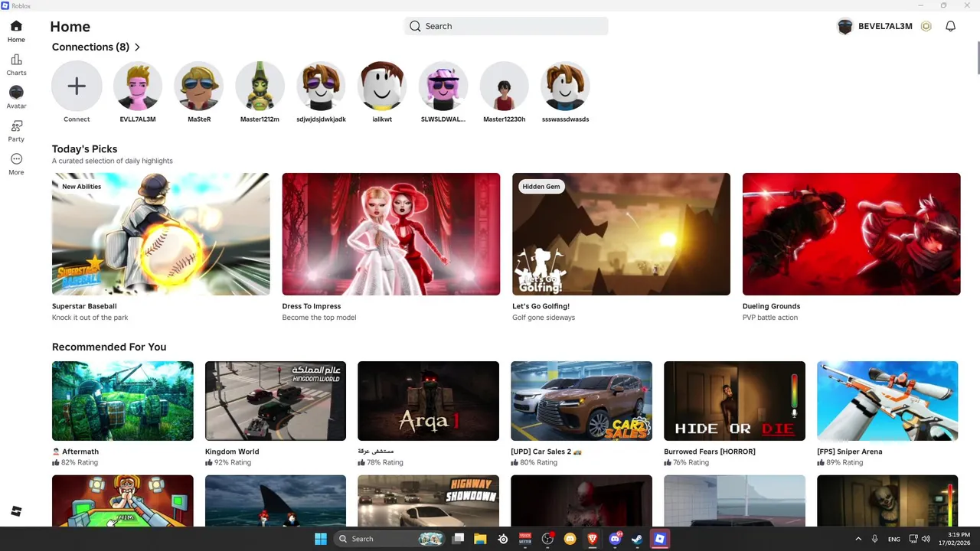The image size is (980, 551).
Task: Open the Car Sales 2 game thumbnail
Action: tap(582, 401)
